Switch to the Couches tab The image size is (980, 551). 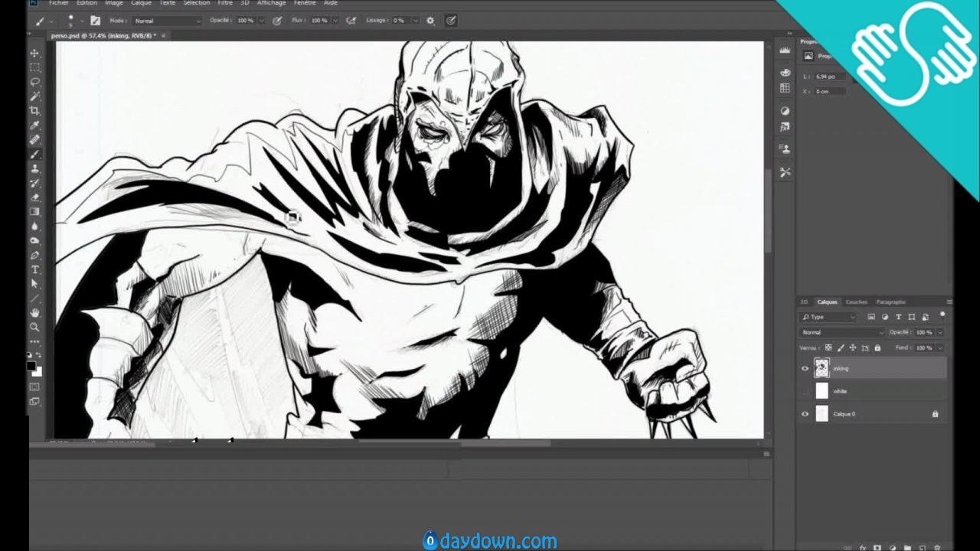pyautogui.click(x=856, y=302)
